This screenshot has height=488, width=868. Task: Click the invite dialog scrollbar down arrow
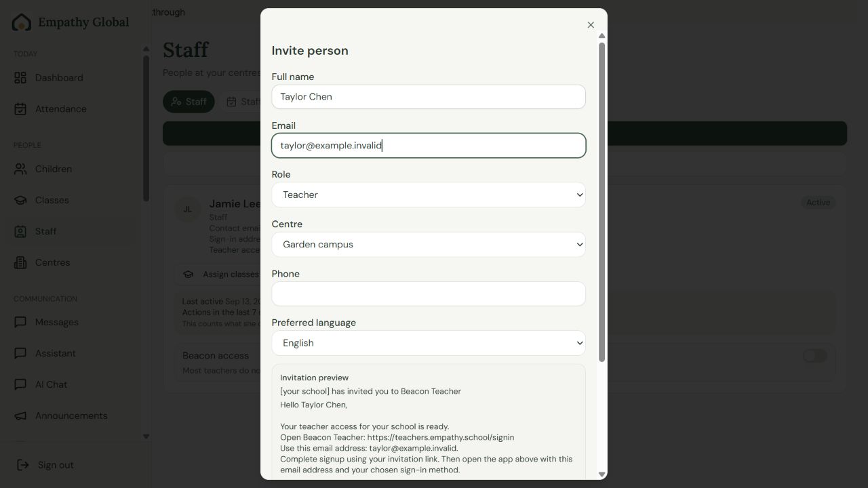pos(601,474)
